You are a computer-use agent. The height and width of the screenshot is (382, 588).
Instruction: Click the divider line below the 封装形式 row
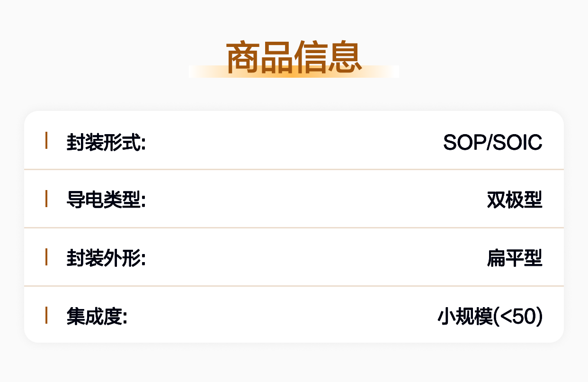(x=294, y=169)
